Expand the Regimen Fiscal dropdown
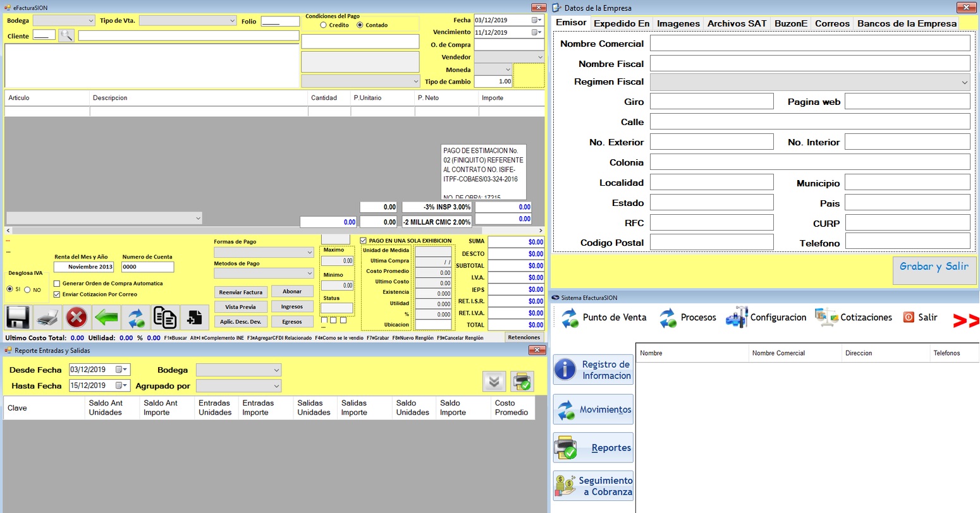Viewport: 980px width, 513px height. (964, 82)
